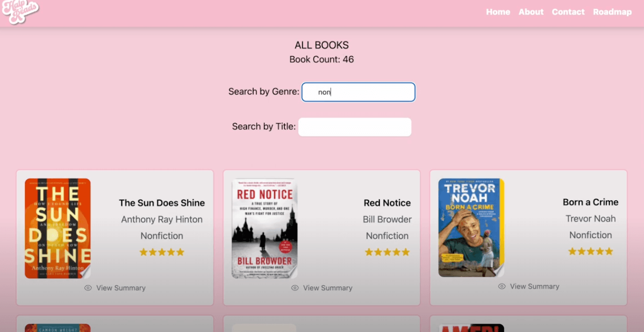Click Nonfiction genre under Trevor Noah
This screenshot has width=644, height=332.
(591, 235)
